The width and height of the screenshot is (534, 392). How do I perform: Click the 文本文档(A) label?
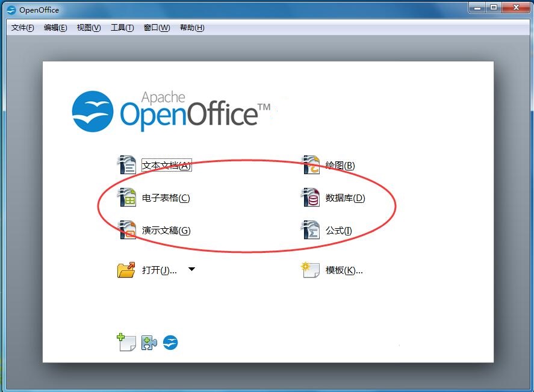(167, 166)
